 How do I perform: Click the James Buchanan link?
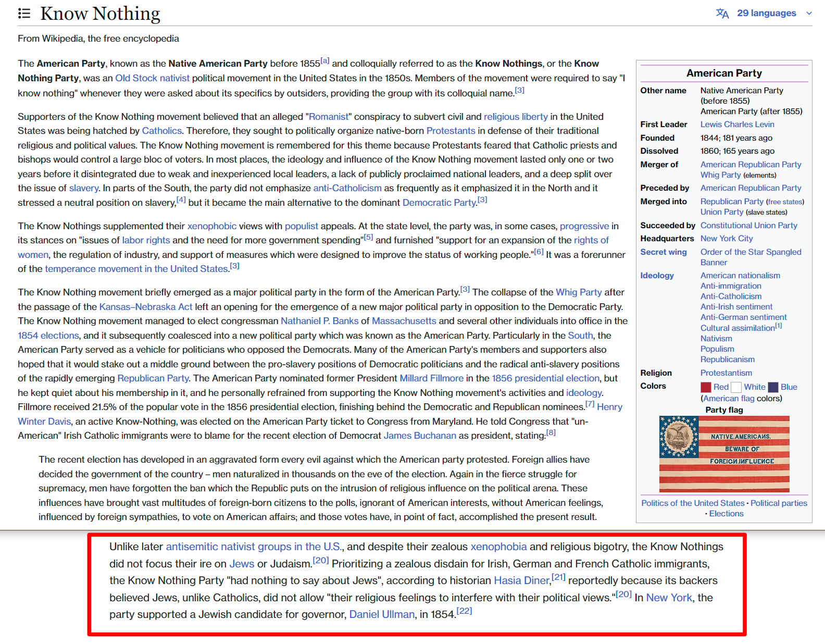[x=420, y=436]
